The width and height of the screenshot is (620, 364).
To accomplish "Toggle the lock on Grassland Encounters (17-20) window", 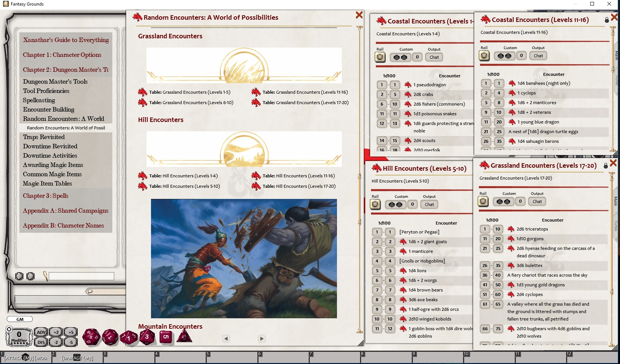I will pos(605,165).
